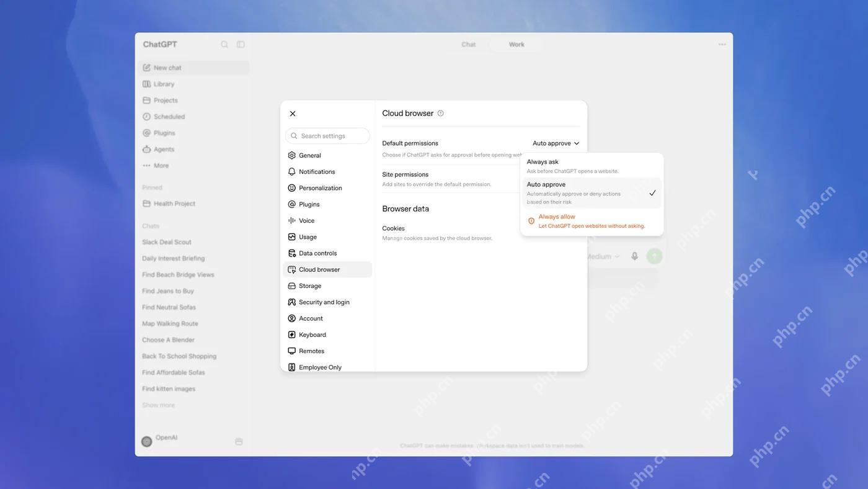868x489 pixels.
Task: Open Storage settings
Action: click(327, 286)
